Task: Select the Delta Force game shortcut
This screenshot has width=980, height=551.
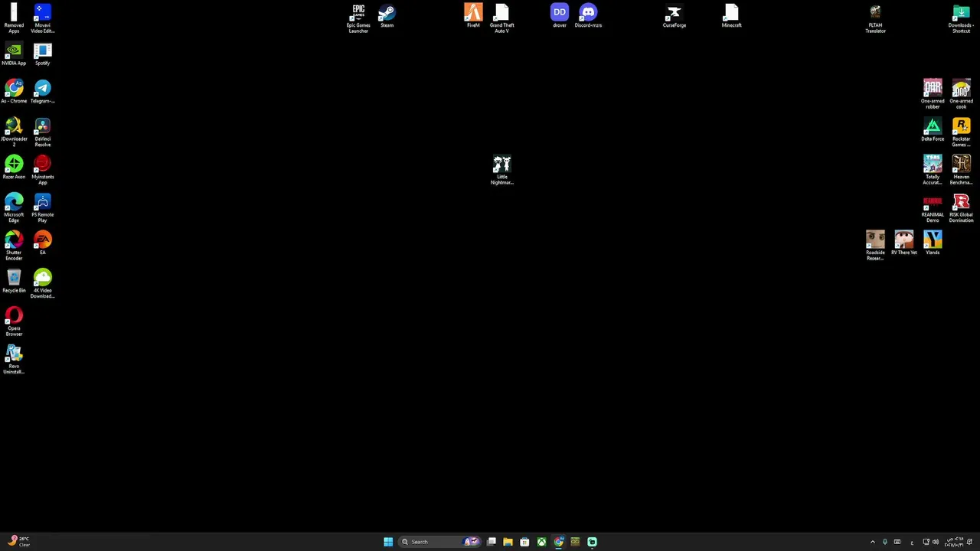Action: point(933,129)
